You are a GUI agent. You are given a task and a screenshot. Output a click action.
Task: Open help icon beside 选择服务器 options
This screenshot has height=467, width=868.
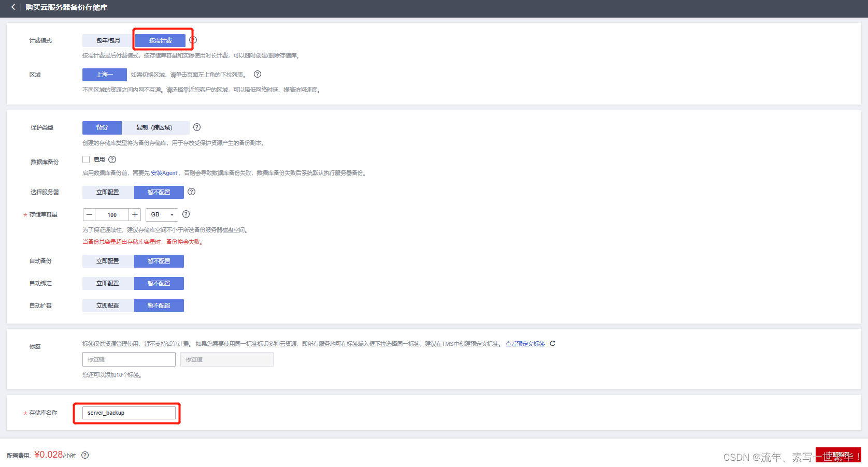click(x=192, y=192)
